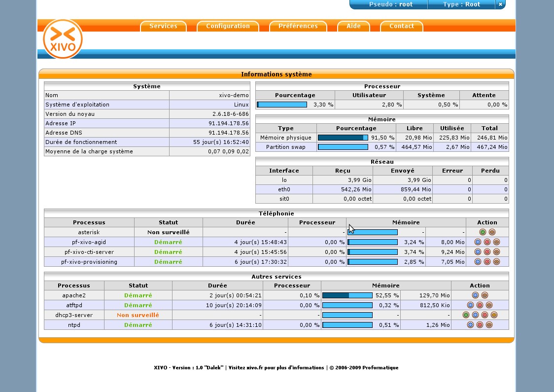The image size is (554, 392).
Task: Open the Préférences menu
Action: click(x=298, y=26)
